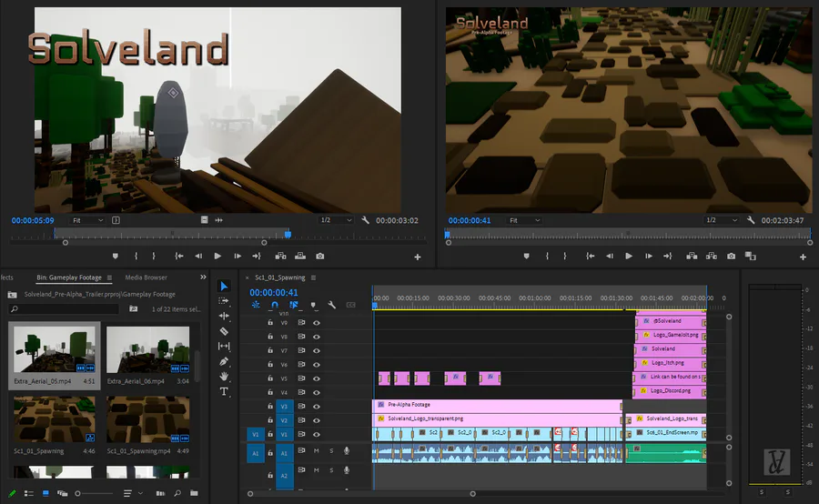Select the Track Select Forward tool
Image resolution: width=819 pixels, height=504 pixels.
coord(224,301)
